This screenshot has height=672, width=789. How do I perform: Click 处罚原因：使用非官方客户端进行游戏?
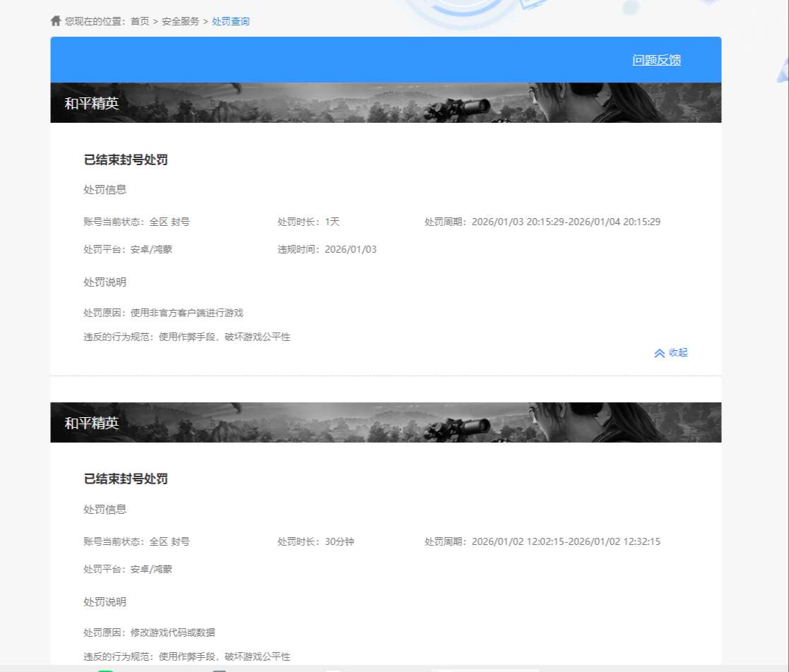coord(164,313)
